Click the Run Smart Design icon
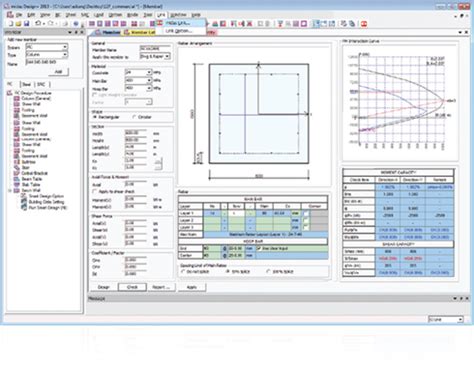The image size is (474, 367). [24, 207]
